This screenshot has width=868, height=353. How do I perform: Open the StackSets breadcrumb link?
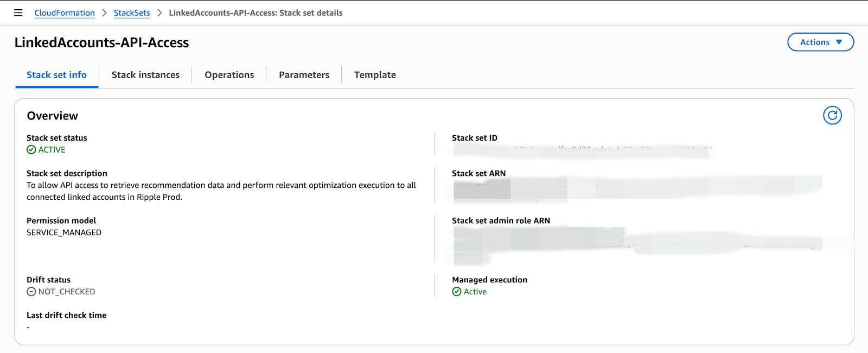[132, 13]
